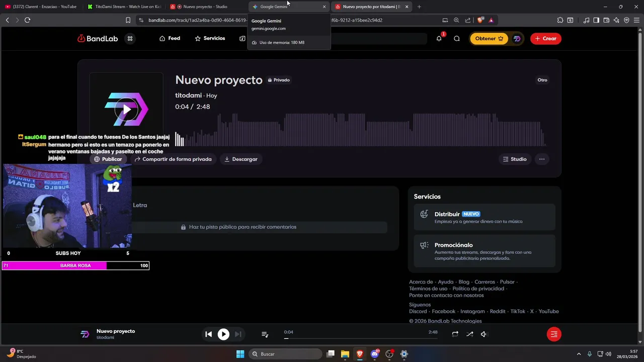Open the BandLab apps grid menu

[130, 38]
